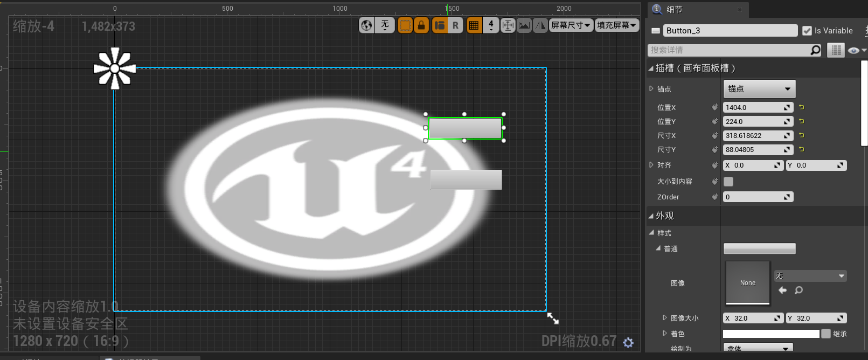Collapse the 样式 style group
The width and height of the screenshot is (868, 360).
pyautogui.click(x=651, y=233)
